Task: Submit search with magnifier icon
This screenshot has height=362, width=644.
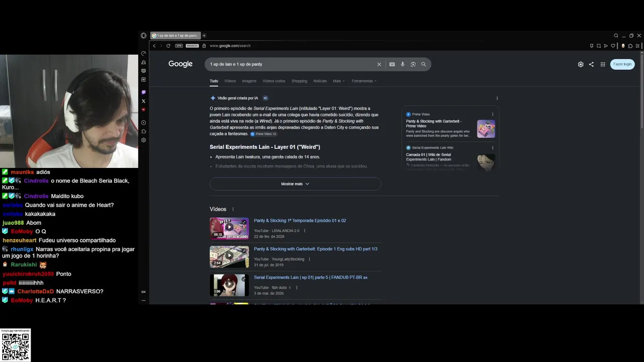Action: coord(424,64)
